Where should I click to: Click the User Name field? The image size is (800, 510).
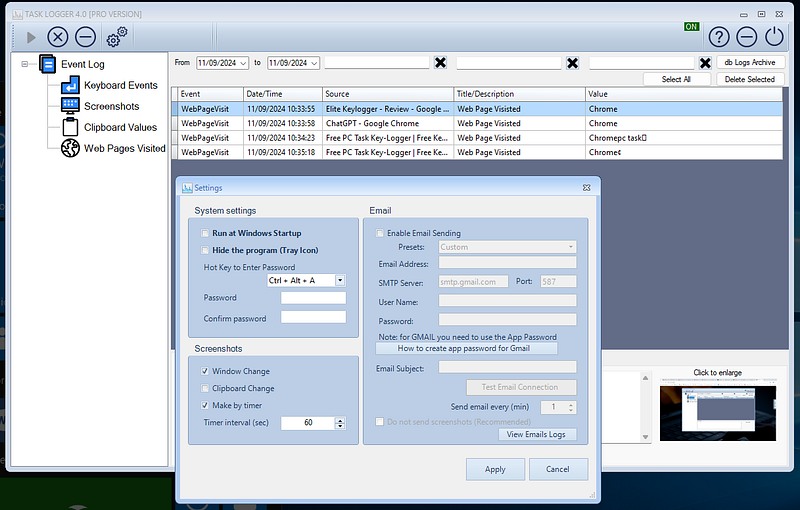(x=508, y=301)
